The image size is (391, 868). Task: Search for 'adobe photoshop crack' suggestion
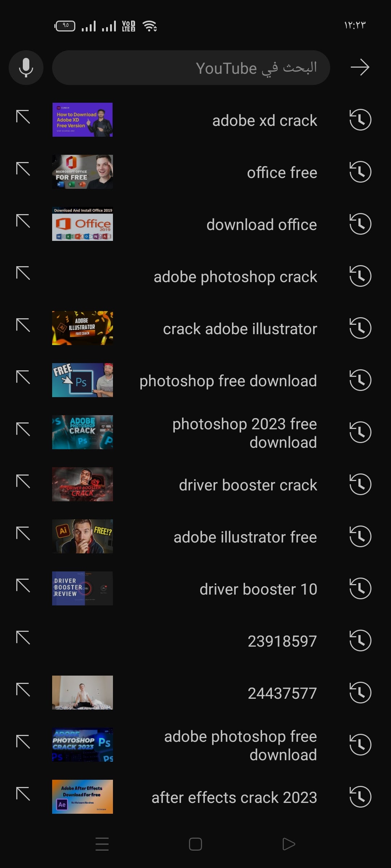coord(235,277)
